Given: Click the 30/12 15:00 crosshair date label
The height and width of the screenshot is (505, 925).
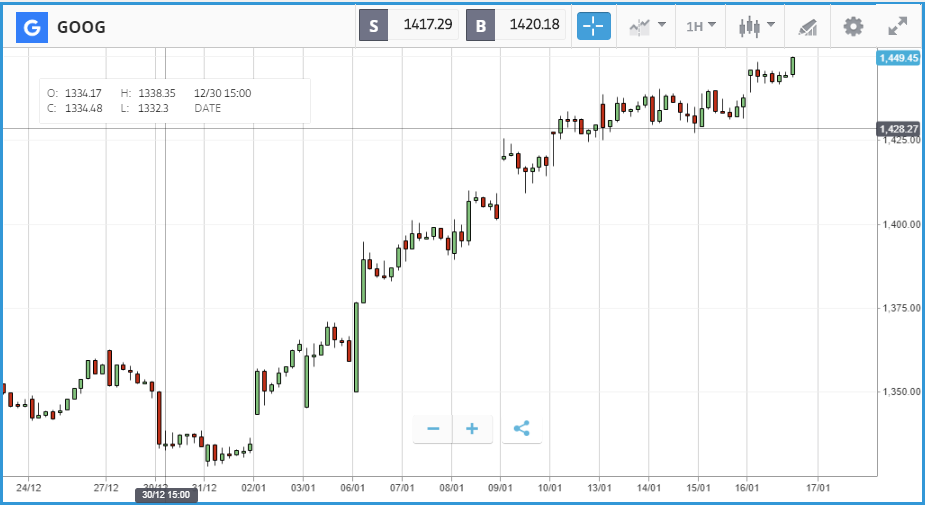Looking at the screenshot, I should (166, 495).
